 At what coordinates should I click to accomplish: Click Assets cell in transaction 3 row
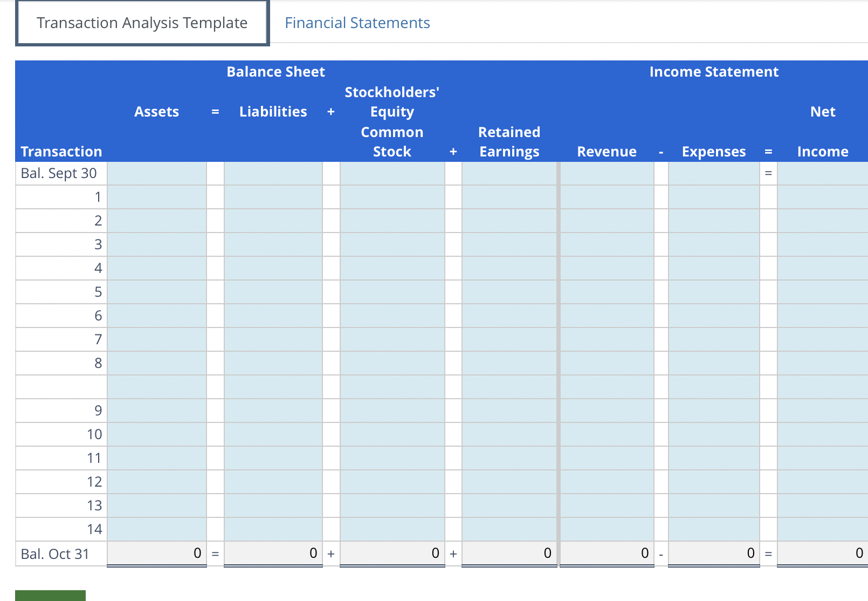click(157, 244)
